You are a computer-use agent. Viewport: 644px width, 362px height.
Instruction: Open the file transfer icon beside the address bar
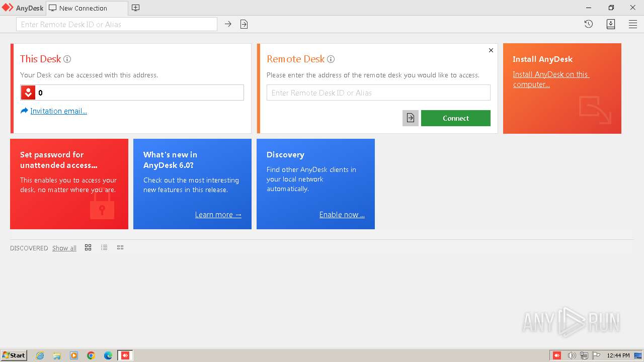pos(244,24)
